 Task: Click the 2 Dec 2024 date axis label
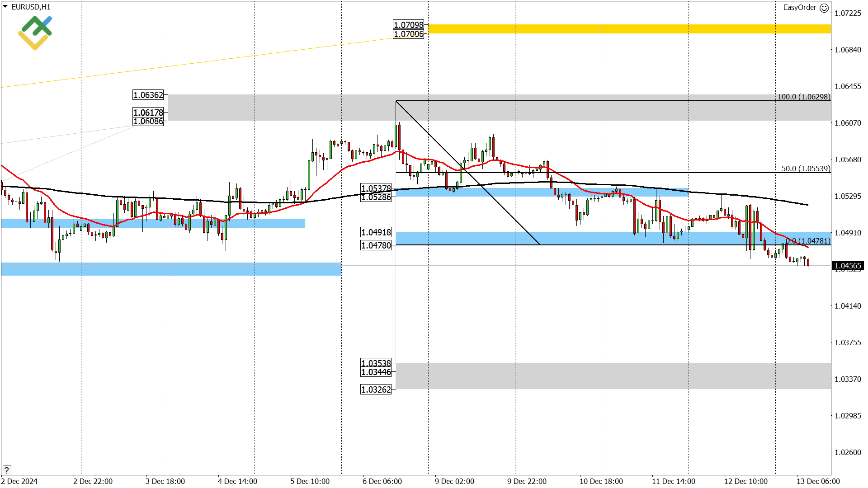[x=19, y=482]
